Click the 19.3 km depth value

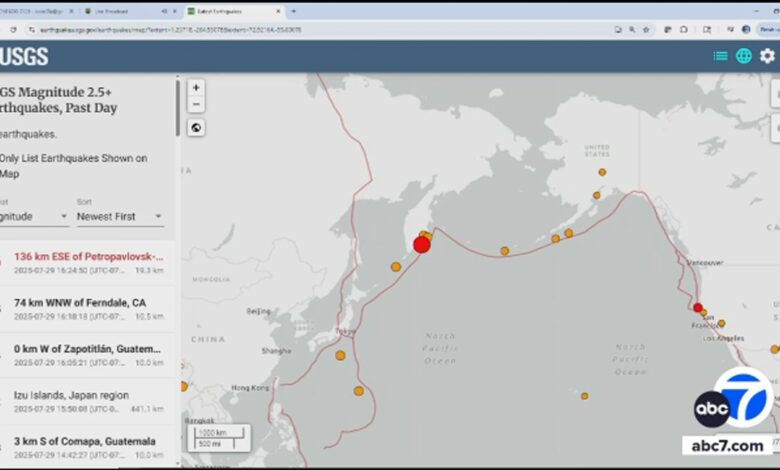[x=149, y=271]
